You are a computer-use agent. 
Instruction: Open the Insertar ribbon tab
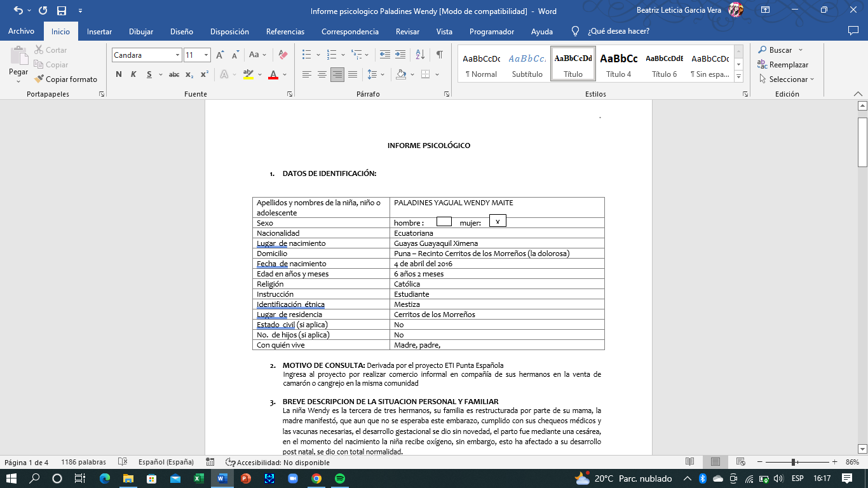(99, 31)
